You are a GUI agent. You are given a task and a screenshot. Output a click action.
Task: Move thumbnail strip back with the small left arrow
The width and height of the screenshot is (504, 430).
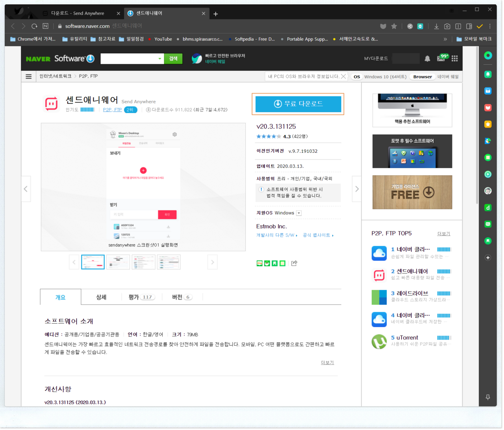tap(74, 262)
